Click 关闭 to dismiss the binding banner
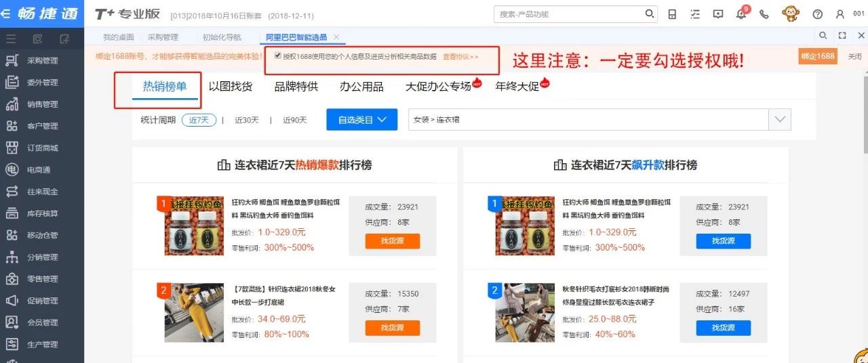The width and height of the screenshot is (868, 363). 854,56
